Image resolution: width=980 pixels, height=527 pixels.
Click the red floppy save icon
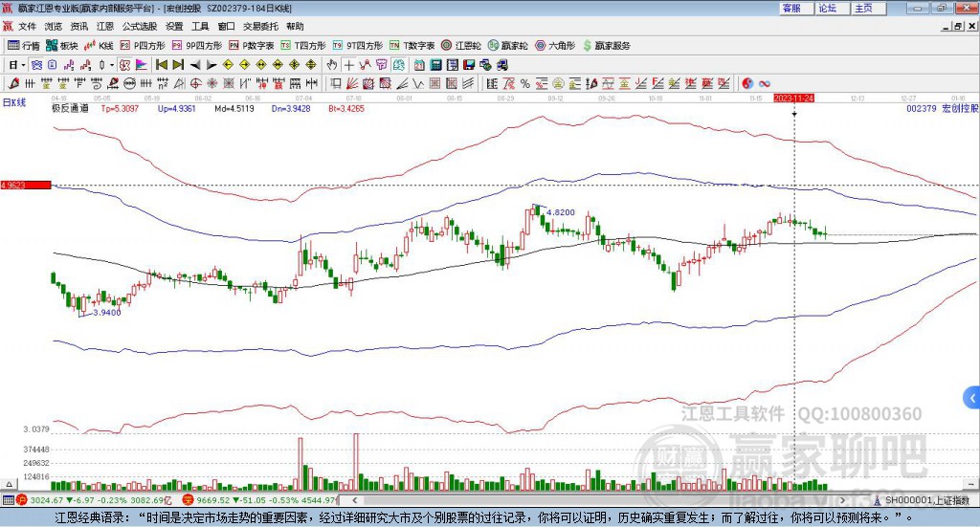(x=469, y=65)
